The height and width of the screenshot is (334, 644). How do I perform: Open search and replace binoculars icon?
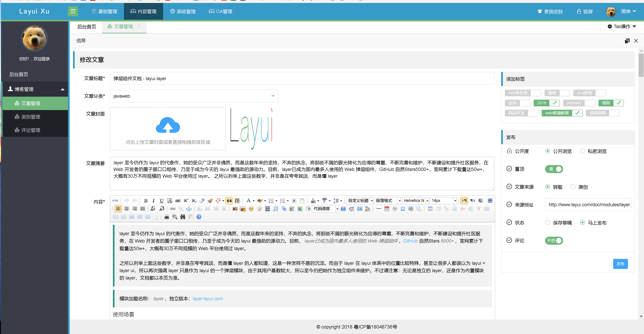(x=183, y=217)
